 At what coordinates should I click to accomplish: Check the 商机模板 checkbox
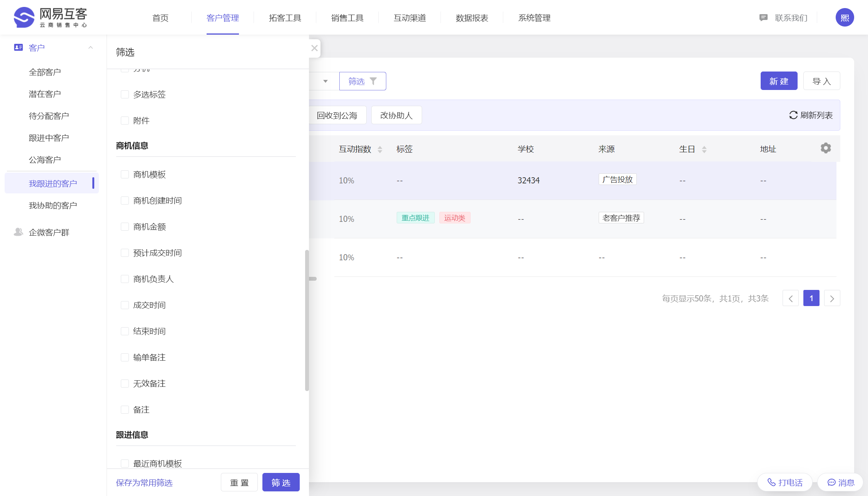(x=125, y=174)
